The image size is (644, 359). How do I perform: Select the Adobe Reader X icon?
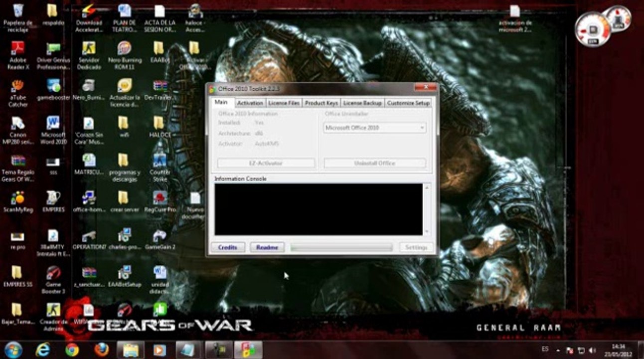pyautogui.click(x=18, y=54)
